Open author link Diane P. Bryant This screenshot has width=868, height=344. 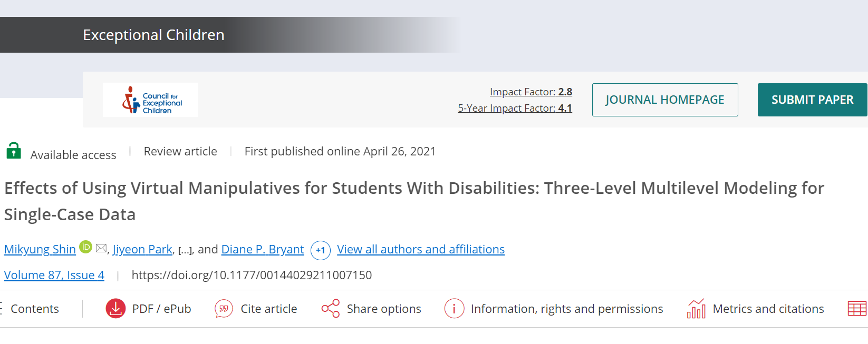[x=263, y=249]
